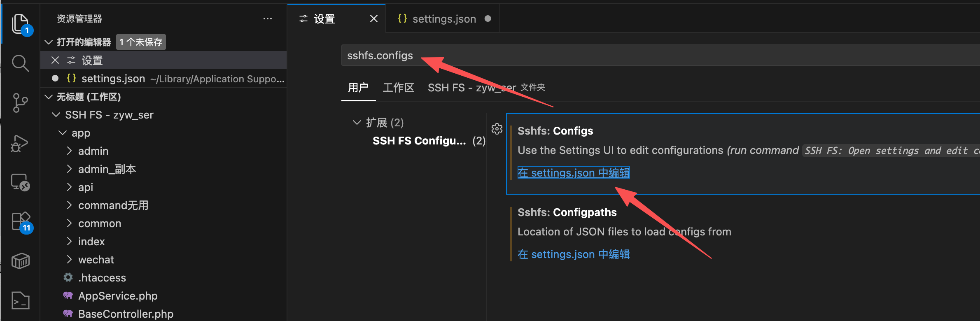Switch to the settings.json editor tab
This screenshot has width=980, height=321.
pos(443,19)
